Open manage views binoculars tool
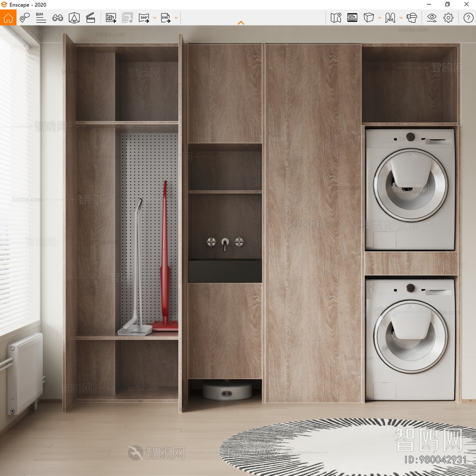Screen dimensions: 476x476 tap(57, 18)
